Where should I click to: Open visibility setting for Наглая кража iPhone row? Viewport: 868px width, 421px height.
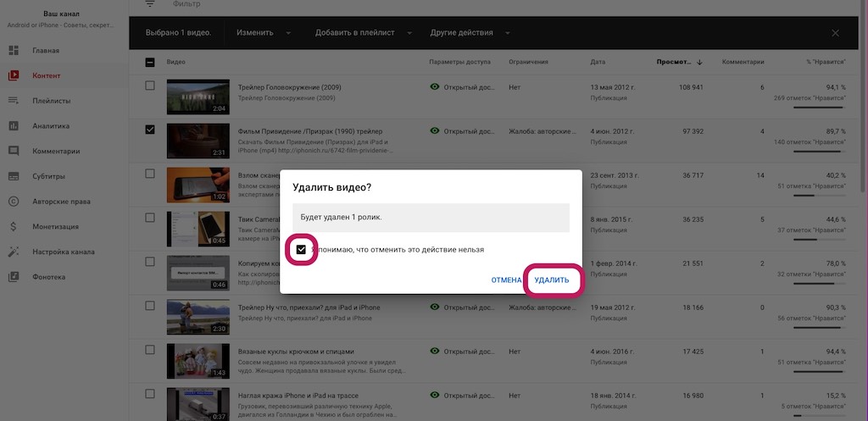click(x=462, y=395)
